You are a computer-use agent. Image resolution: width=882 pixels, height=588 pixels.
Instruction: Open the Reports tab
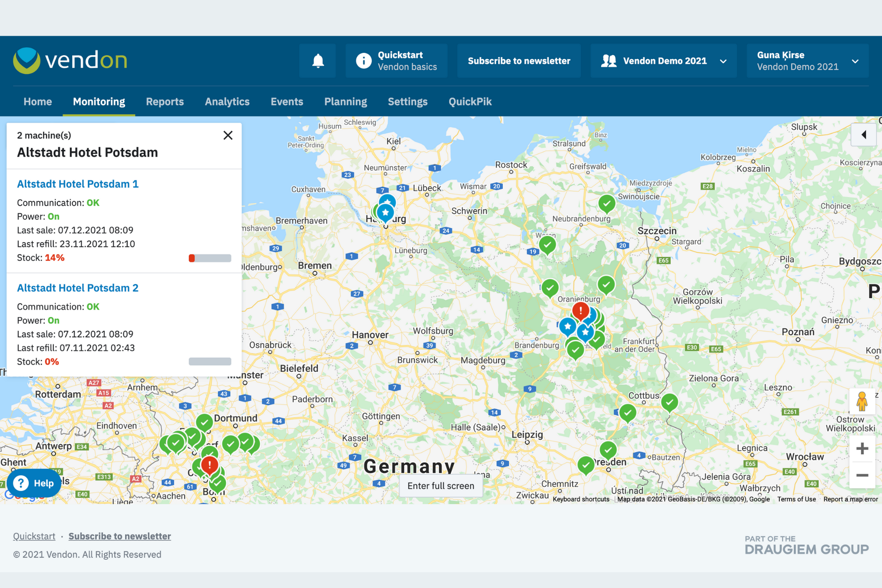click(165, 101)
